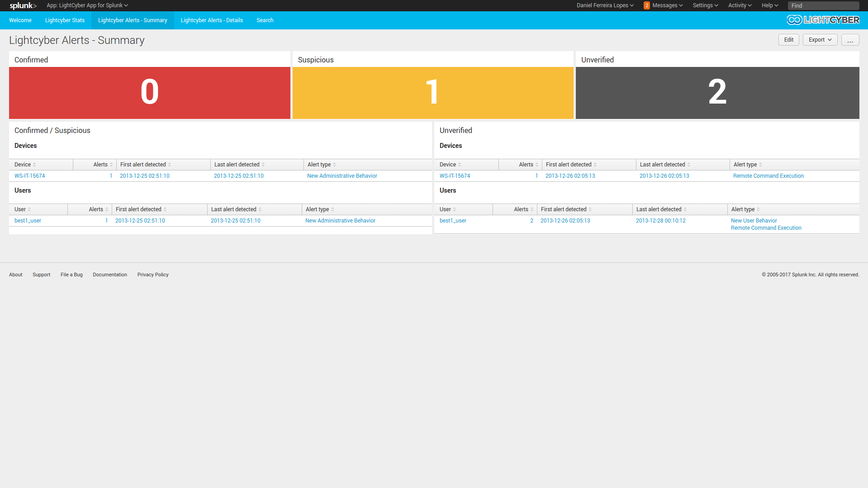Open Daniel Ferreira Lopes user menu
Viewport: 868px width, 488px height.
[605, 5]
